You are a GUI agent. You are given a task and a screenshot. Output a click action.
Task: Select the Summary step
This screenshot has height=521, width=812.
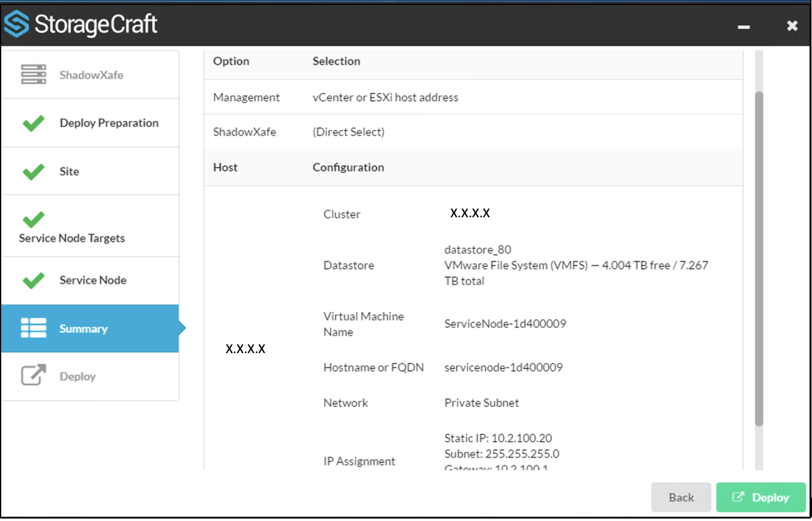pyautogui.click(x=90, y=328)
